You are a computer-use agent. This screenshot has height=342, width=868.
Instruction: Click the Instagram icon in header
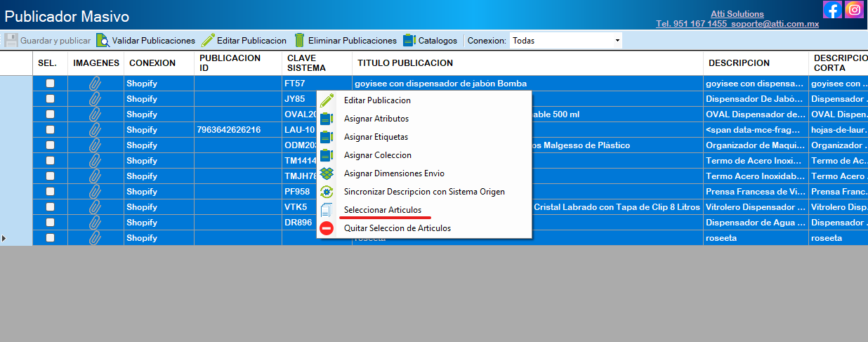click(x=854, y=10)
